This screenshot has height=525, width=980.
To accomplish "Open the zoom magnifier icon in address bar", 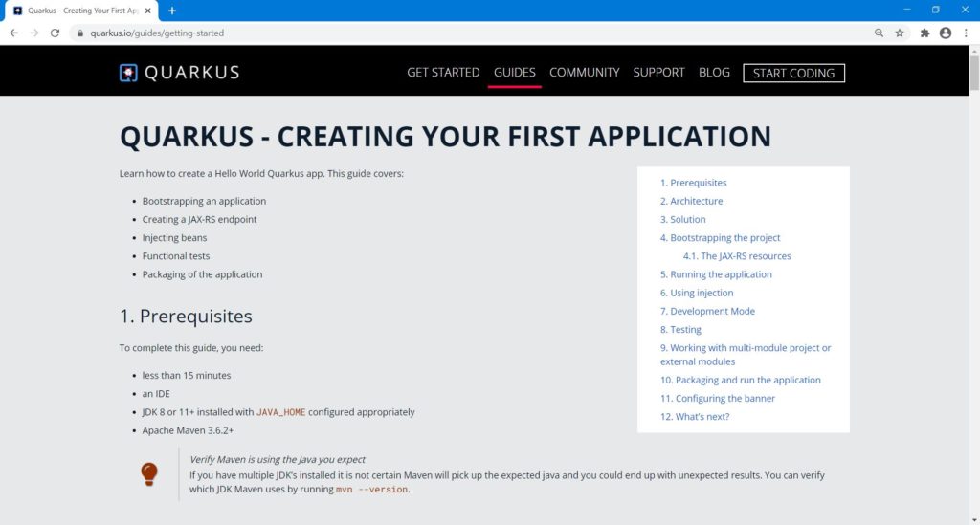I will pos(879,33).
